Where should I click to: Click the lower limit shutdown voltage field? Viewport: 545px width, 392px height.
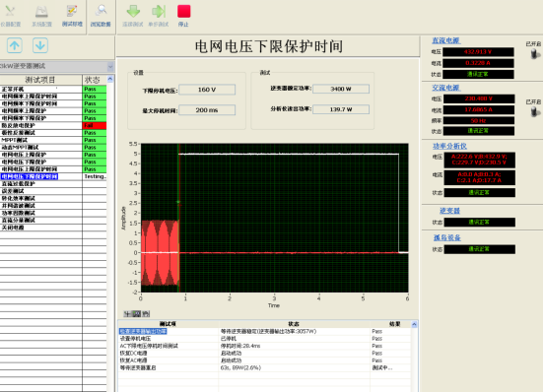coord(207,90)
